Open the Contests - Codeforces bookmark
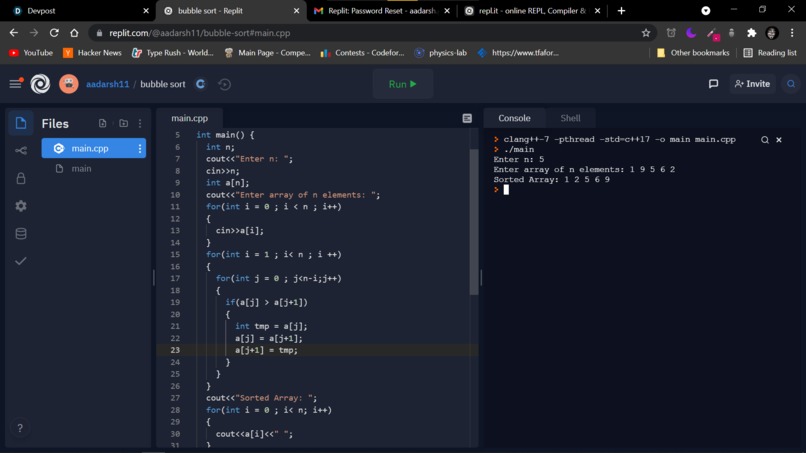 point(362,52)
